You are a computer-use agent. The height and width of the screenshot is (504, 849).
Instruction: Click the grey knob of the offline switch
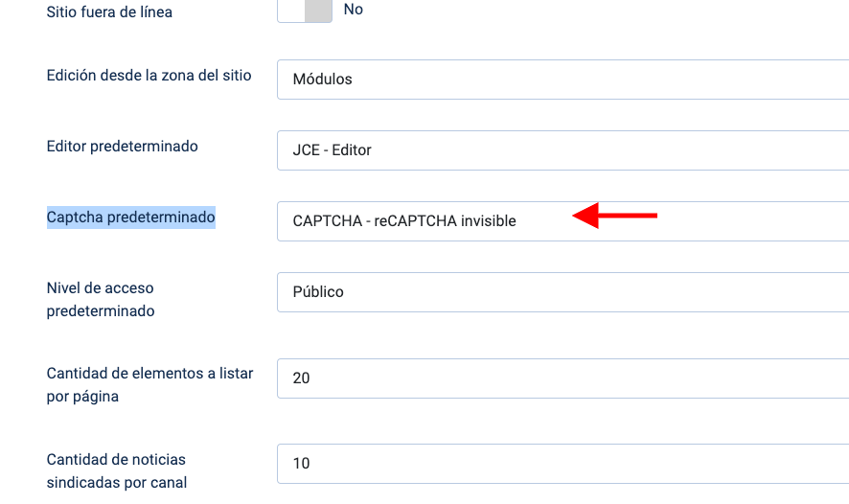point(318,11)
